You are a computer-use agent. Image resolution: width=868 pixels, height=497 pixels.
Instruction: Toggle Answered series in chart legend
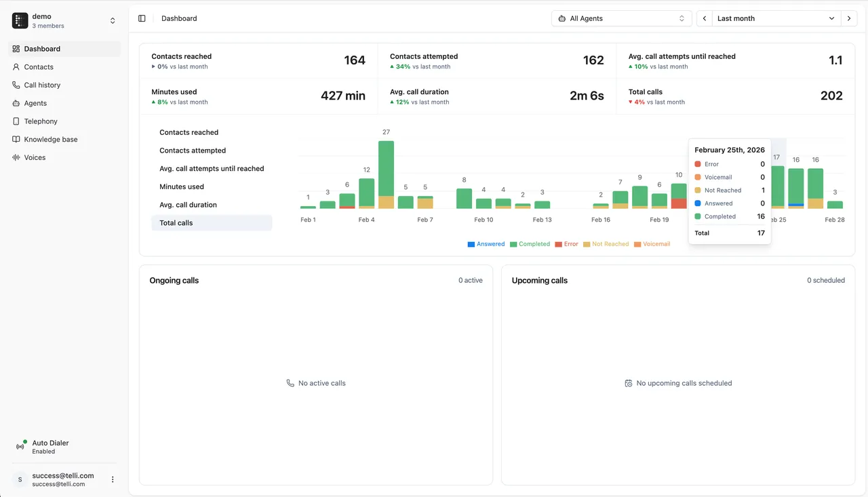click(486, 244)
